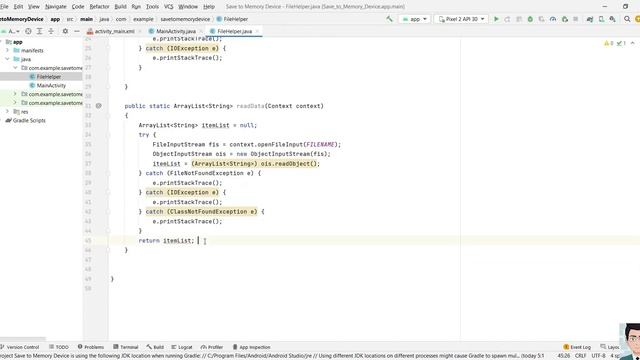This screenshot has width=640, height=360.
Task: Open the Profile app gauge icon
Action: 553,19
